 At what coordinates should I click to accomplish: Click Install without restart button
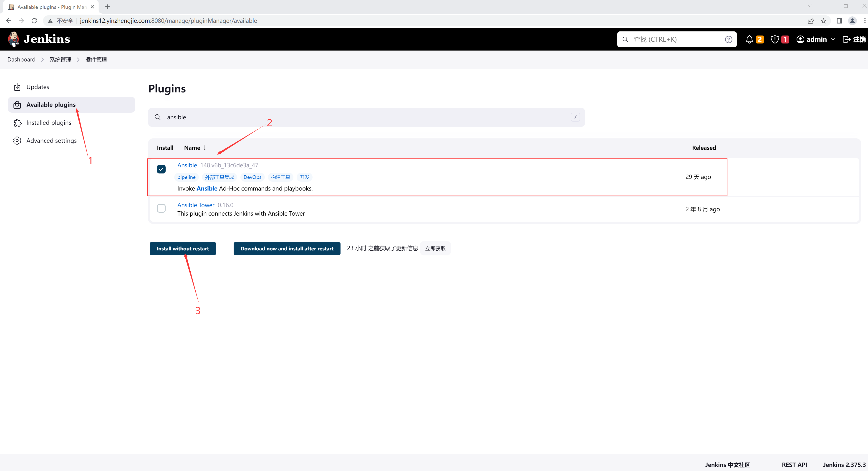(183, 249)
